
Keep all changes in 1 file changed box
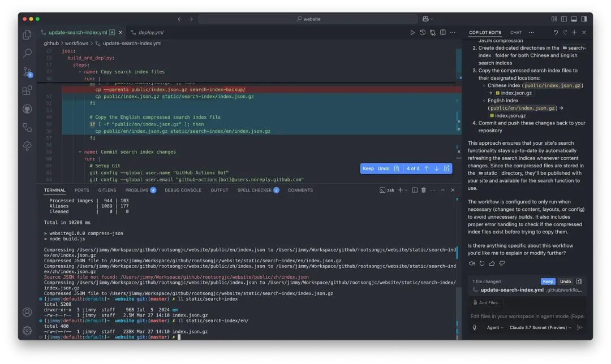(x=548, y=281)
